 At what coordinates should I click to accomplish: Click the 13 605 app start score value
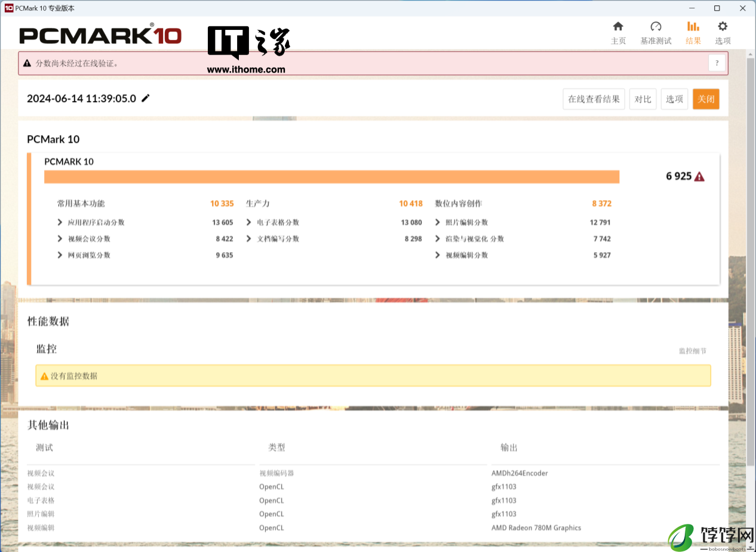coord(223,222)
